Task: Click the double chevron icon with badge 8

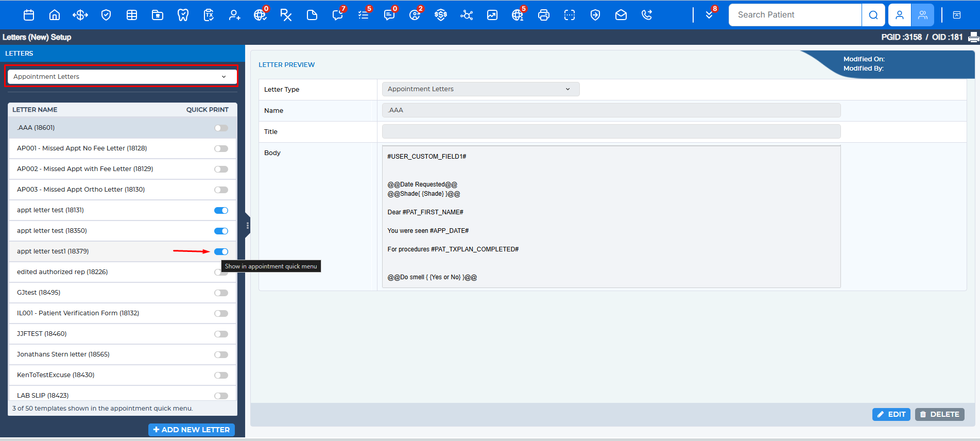Action: [709, 15]
